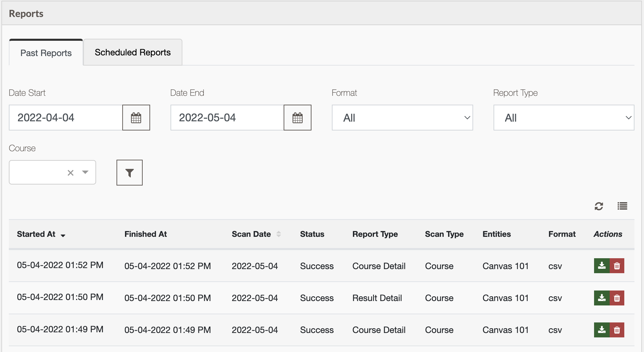Expand the Course dropdown arrow
The image size is (644, 352).
pos(85,172)
